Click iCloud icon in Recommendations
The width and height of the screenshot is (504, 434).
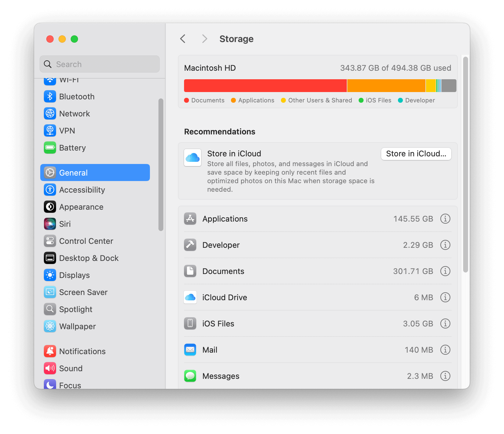click(193, 158)
